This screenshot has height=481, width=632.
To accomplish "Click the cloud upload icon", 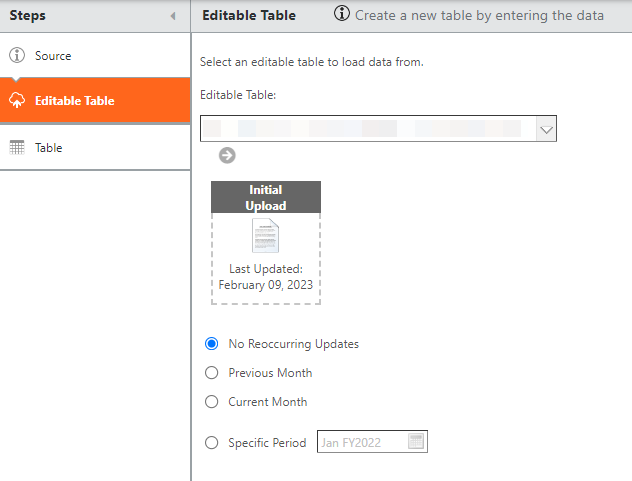I will [17, 100].
